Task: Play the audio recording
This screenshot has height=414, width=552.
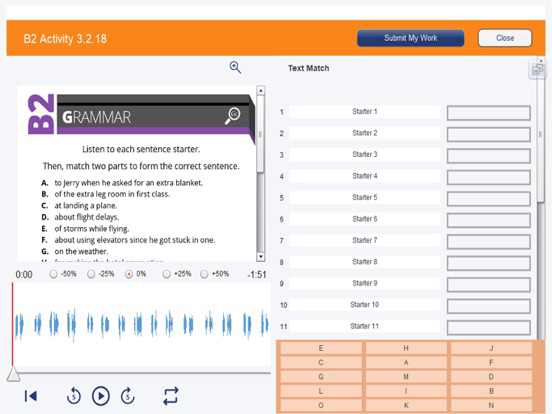Action: (x=101, y=396)
